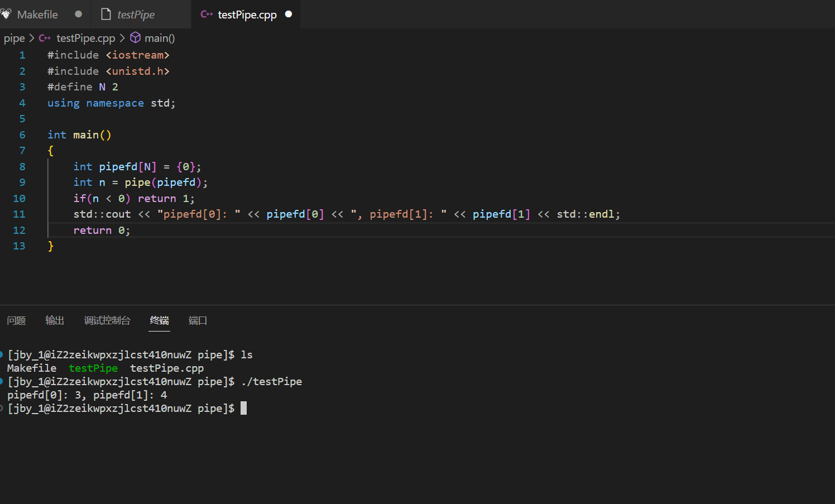
Task: Click the Makefile tab file icon
Action: coord(6,14)
